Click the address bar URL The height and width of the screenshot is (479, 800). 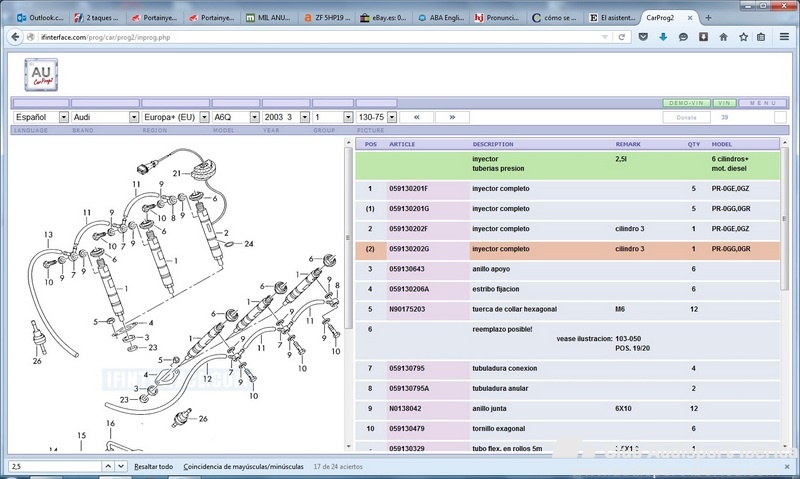pos(105,37)
